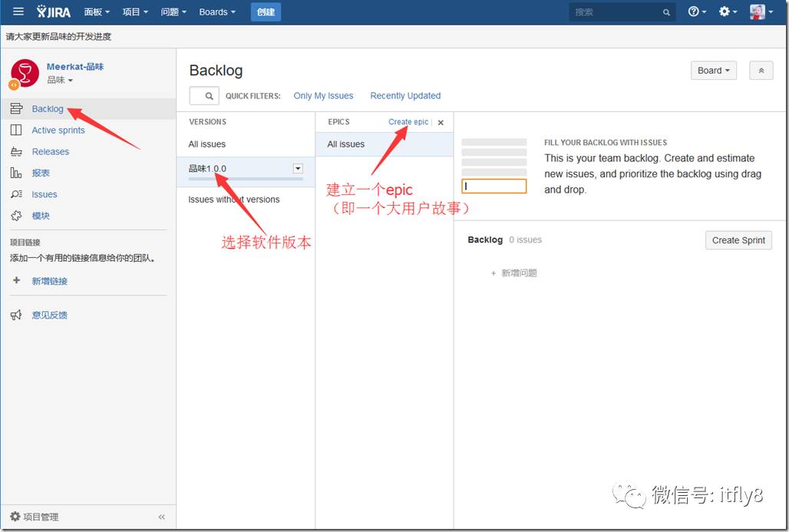Toggle Only My Issues quick filter
The image size is (789, 532).
point(323,96)
